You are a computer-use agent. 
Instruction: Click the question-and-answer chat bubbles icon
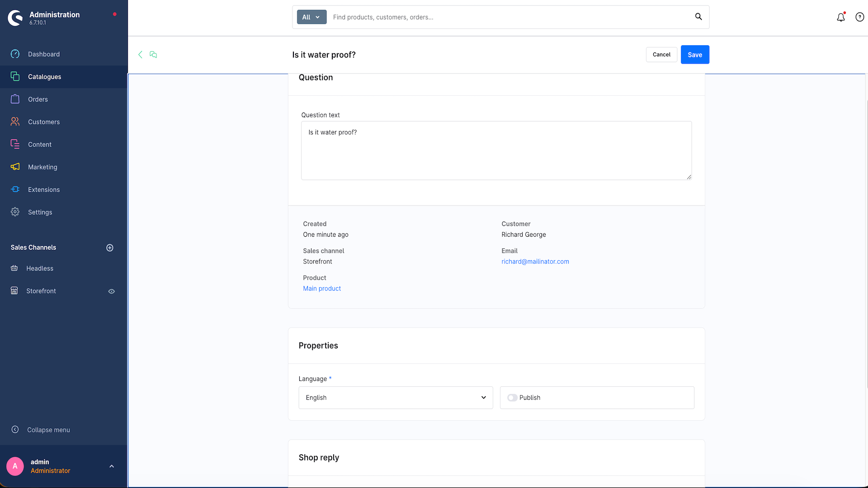(x=153, y=55)
